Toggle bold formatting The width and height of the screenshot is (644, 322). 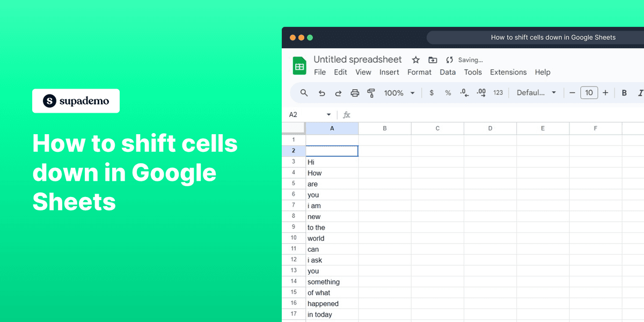(624, 92)
